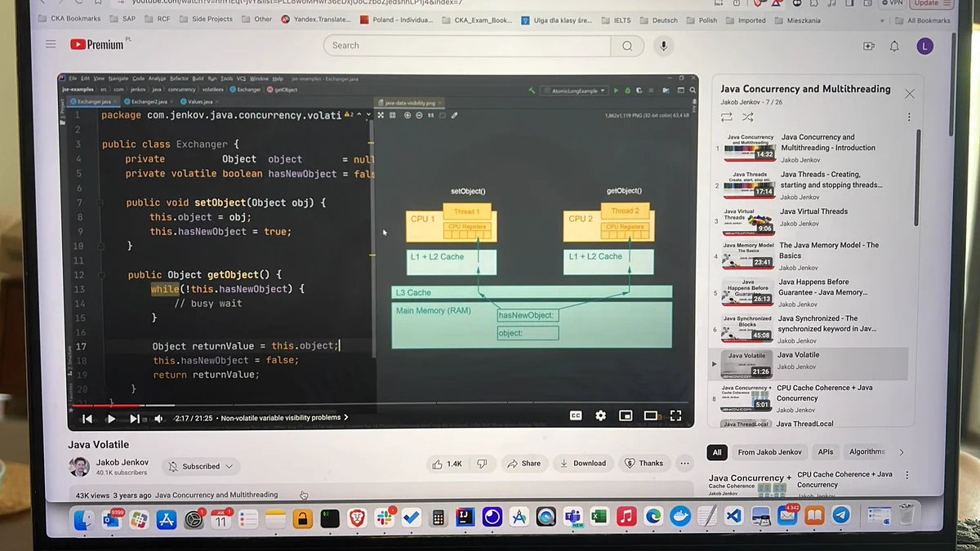980x551 pixels.
Task: Open player settings gear
Action: click(600, 415)
